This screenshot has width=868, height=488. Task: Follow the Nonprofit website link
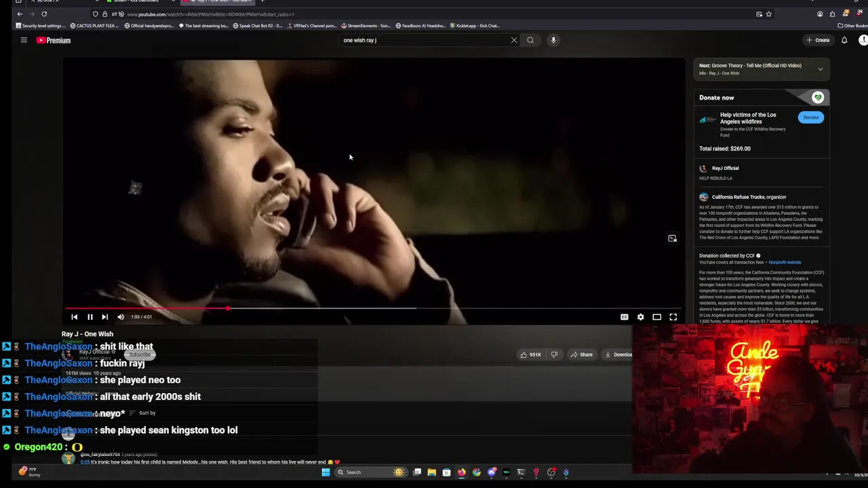[785, 262]
